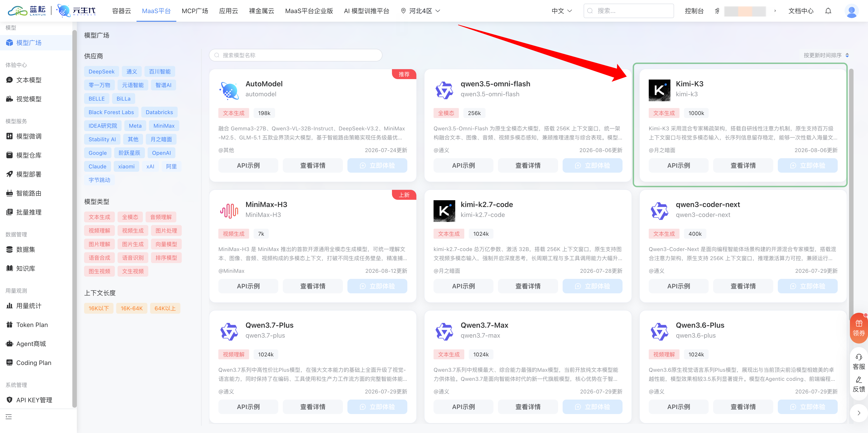Filter suppliers by Black Forest Labs
Viewport: 868px width, 433px height.
point(111,112)
